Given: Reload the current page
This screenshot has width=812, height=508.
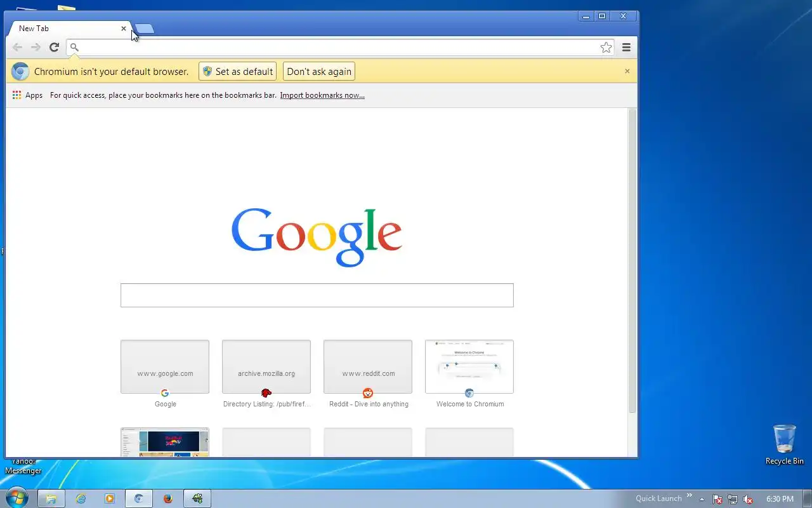Looking at the screenshot, I should (55, 47).
